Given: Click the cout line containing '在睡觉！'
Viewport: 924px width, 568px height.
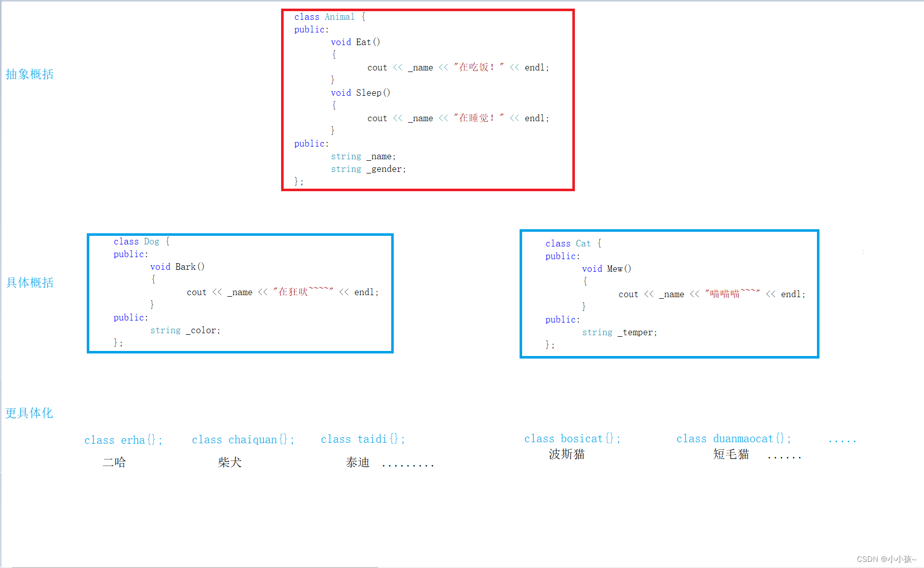Looking at the screenshot, I should [458, 118].
